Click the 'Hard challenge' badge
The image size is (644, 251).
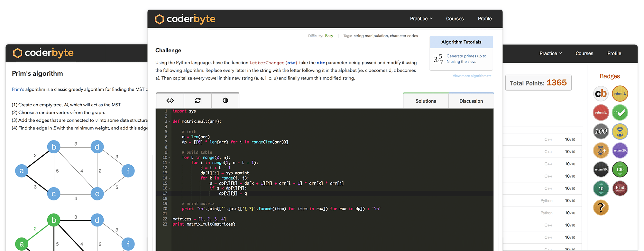click(x=620, y=188)
